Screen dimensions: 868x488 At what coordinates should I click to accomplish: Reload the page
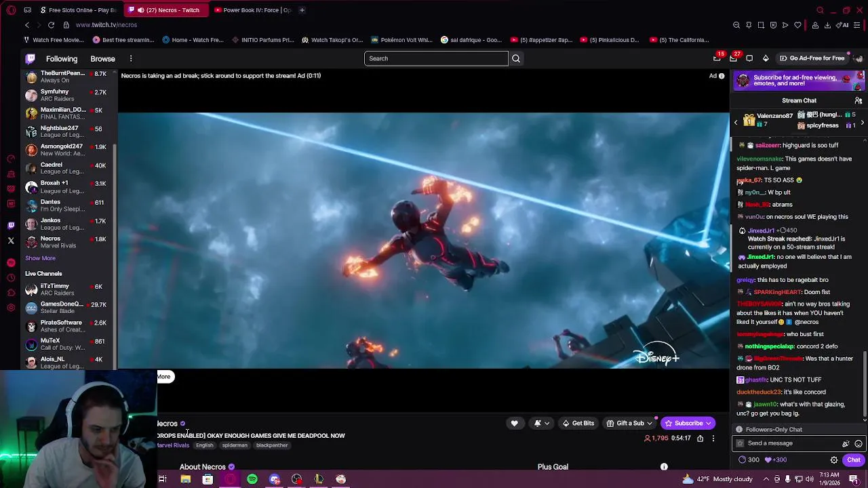pyautogui.click(x=51, y=25)
